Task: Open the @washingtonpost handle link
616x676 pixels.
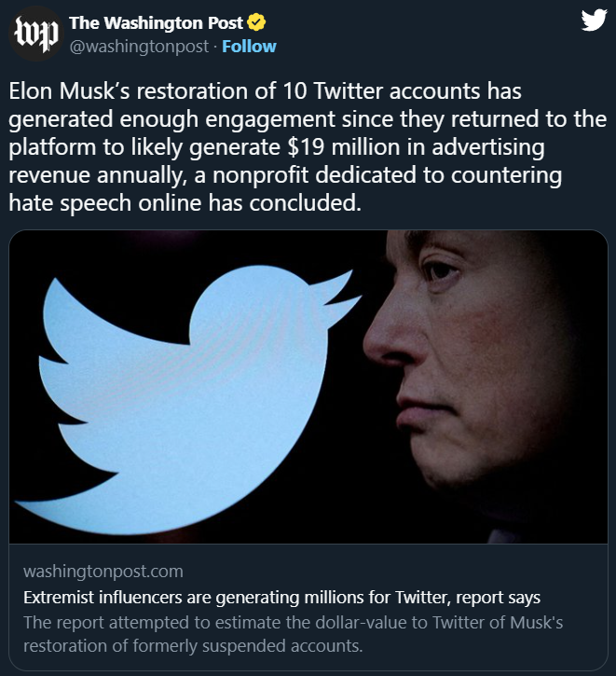Action: point(138,46)
